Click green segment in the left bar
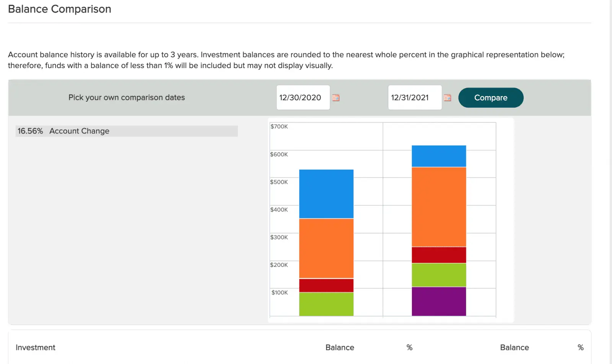Image resolution: width=612 pixels, height=364 pixels. click(326, 304)
